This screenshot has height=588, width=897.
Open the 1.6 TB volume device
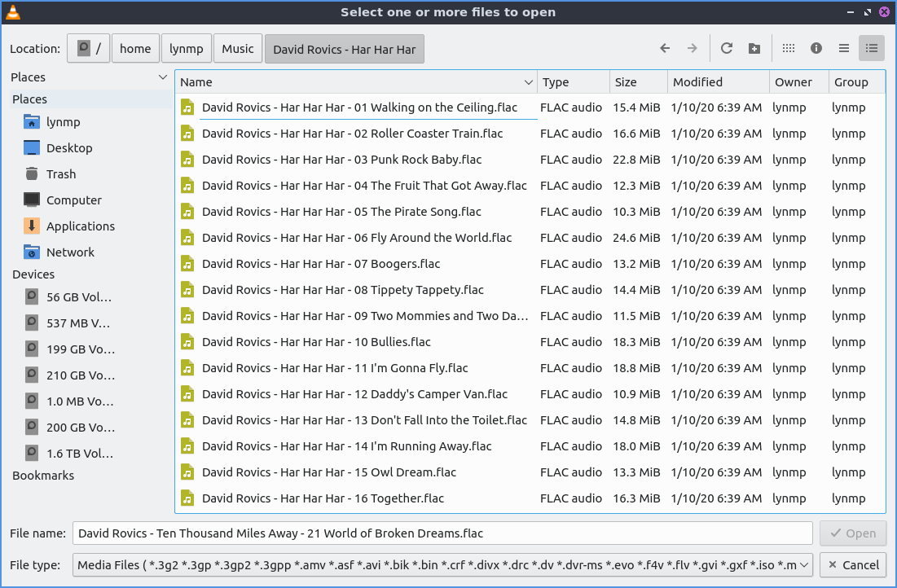[x=79, y=454]
